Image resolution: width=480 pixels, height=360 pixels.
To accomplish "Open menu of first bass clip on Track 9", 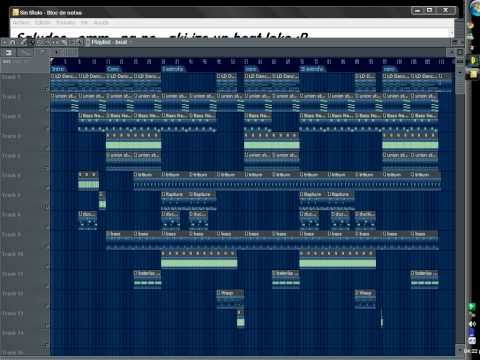I will coord(108,234).
